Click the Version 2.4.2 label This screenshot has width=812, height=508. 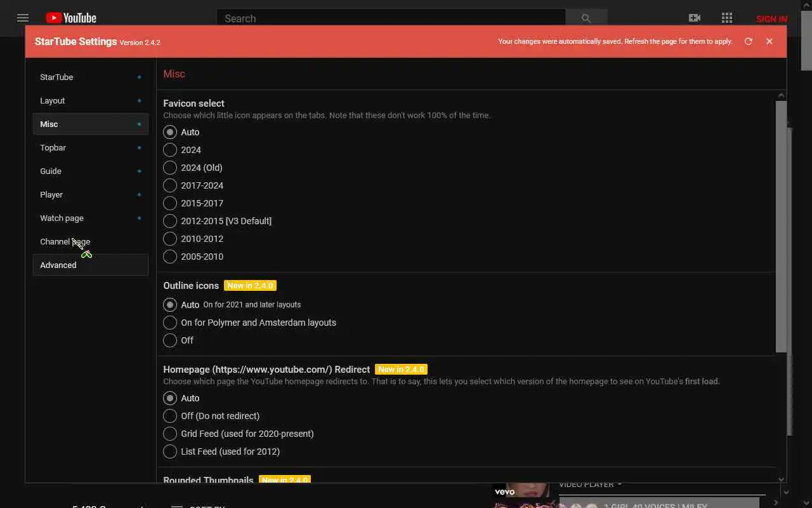pyautogui.click(x=140, y=43)
